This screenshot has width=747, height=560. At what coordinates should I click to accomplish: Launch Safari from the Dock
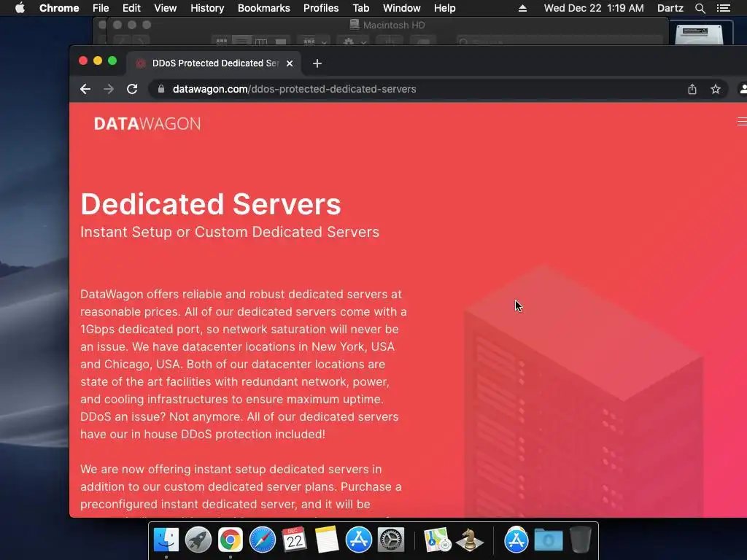pyautogui.click(x=263, y=540)
